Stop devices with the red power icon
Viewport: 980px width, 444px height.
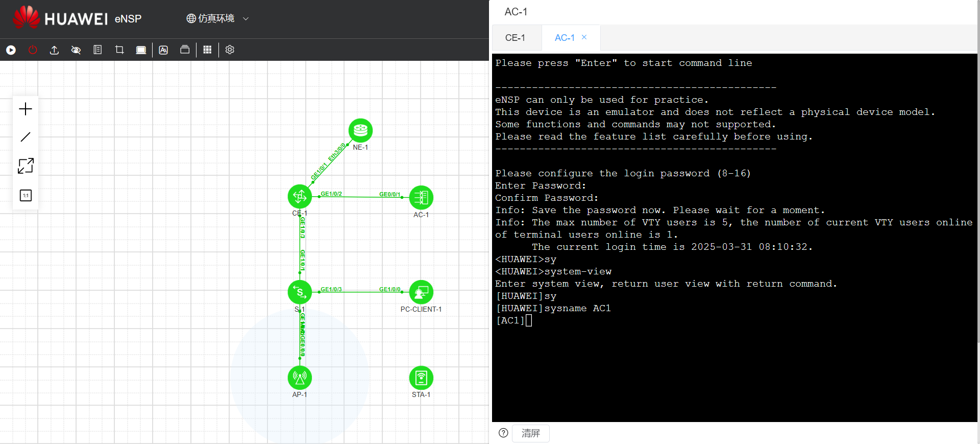(x=33, y=50)
